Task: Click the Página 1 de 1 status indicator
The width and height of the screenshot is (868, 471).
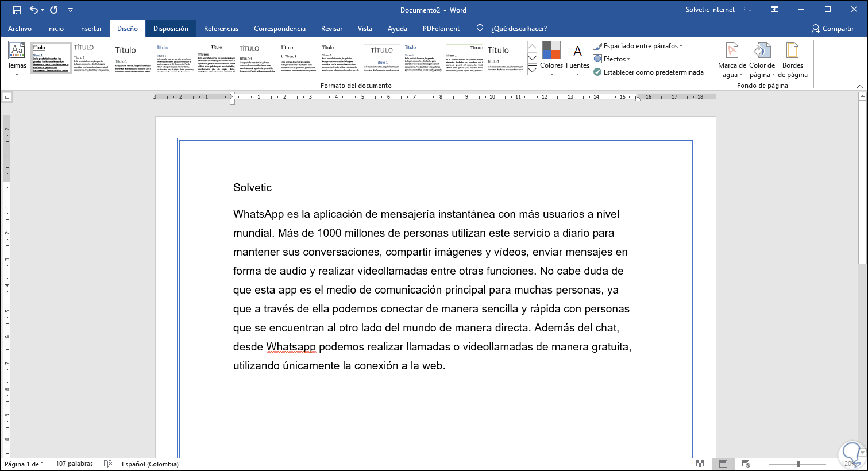Action: pyautogui.click(x=24, y=464)
